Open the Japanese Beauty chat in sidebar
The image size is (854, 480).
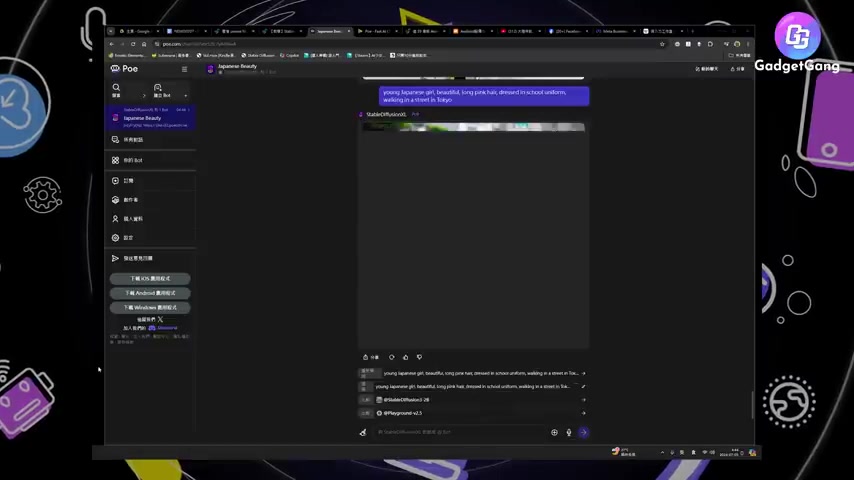coord(150,118)
